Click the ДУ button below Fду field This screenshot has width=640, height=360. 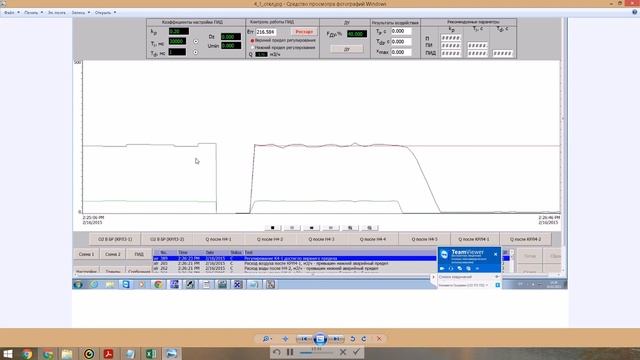coord(347,49)
